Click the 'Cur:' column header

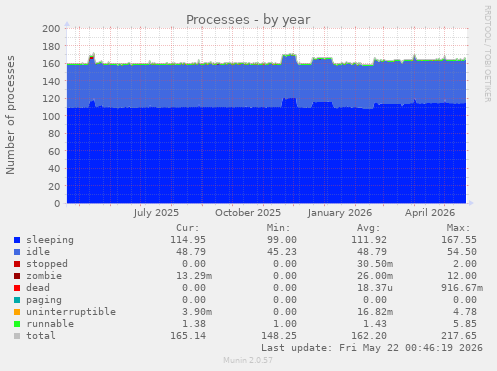[x=188, y=228]
